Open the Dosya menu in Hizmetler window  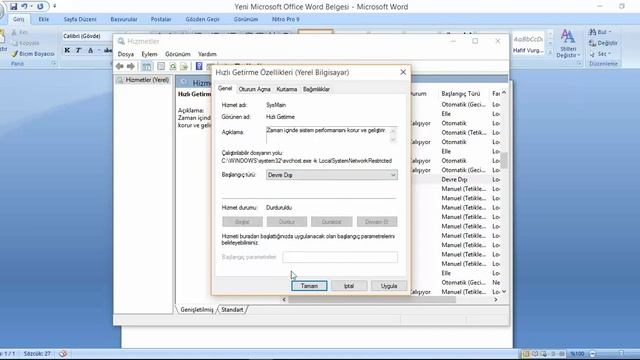pos(126,54)
